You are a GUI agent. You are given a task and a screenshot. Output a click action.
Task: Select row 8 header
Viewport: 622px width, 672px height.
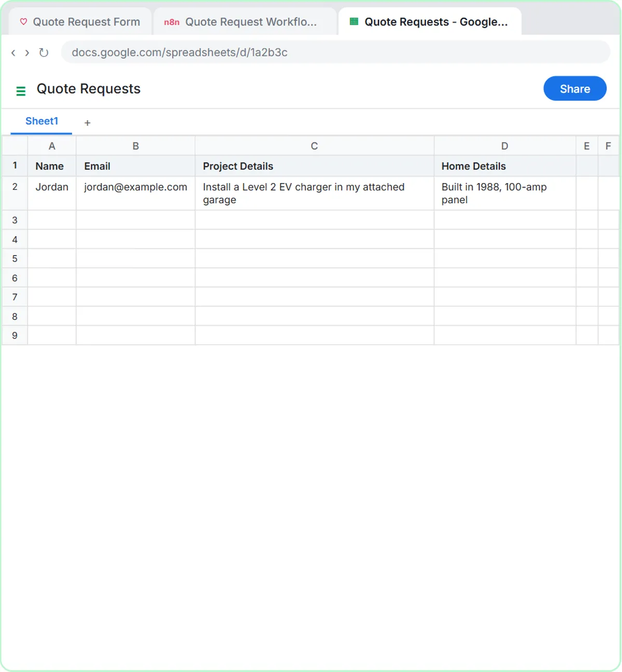[x=15, y=316]
